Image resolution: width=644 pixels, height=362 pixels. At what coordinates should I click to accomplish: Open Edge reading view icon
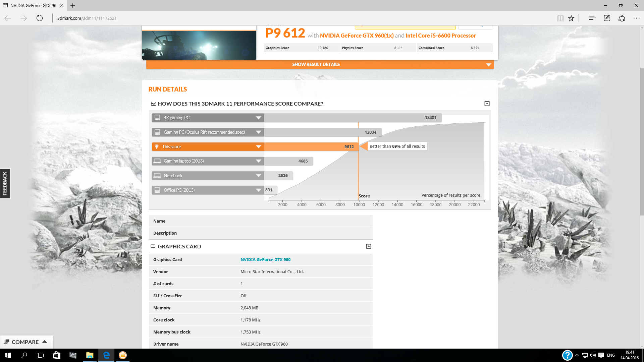click(560, 18)
